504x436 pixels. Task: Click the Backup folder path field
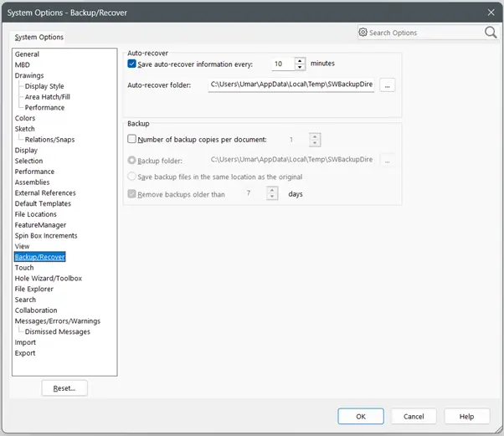(x=292, y=160)
